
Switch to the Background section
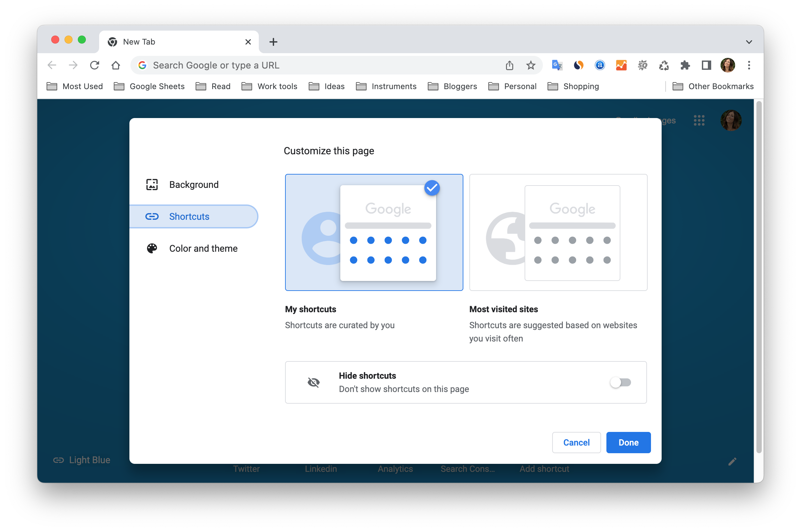click(x=194, y=185)
